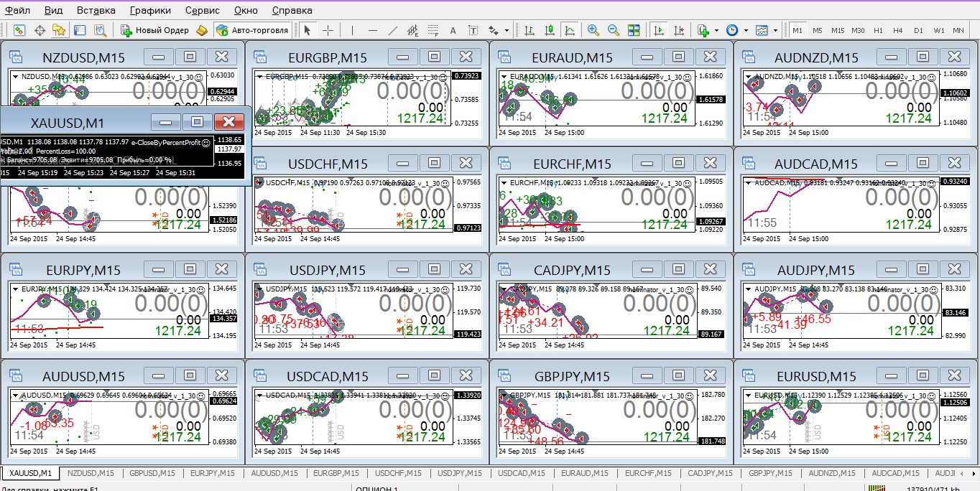Open the Файл menu
Viewport: 980px width, 491px height.
pos(17,11)
